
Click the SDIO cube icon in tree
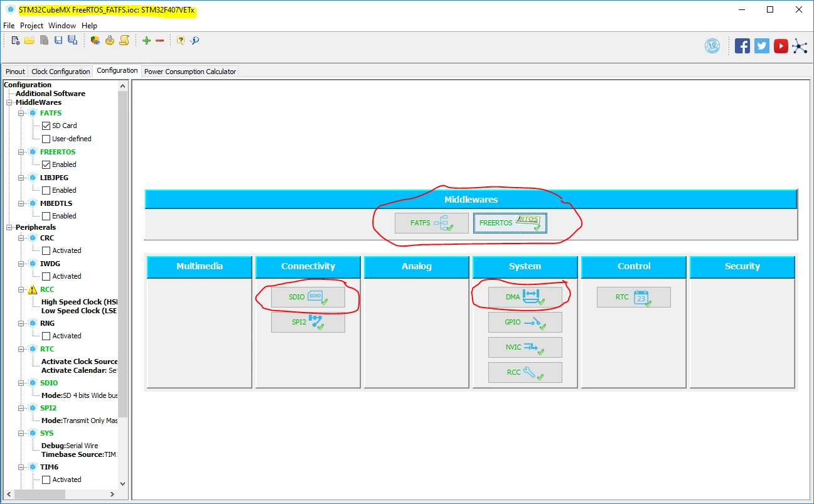(x=33, y=383)
